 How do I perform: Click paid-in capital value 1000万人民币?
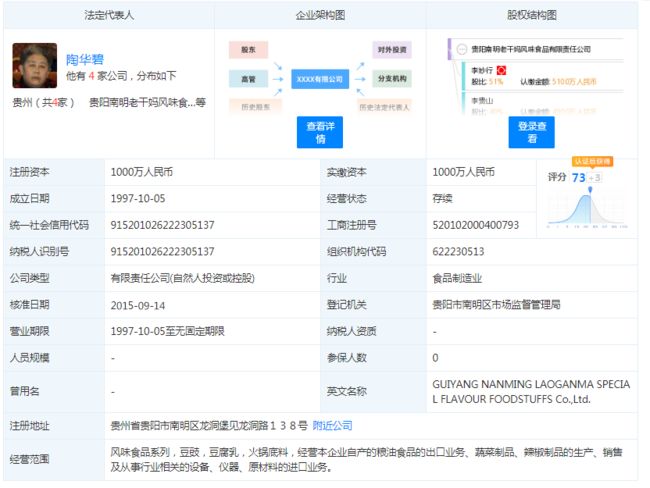point(463,172)
